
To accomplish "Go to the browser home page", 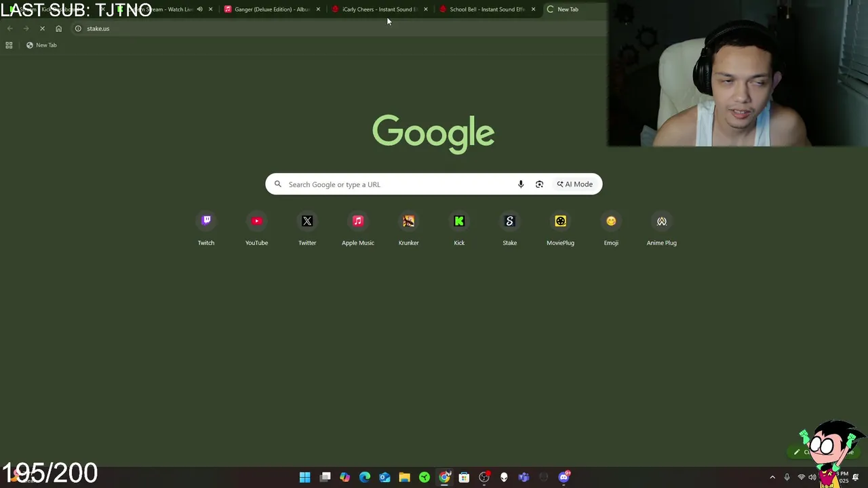I will pyautogui.click(x=58, y=28).
